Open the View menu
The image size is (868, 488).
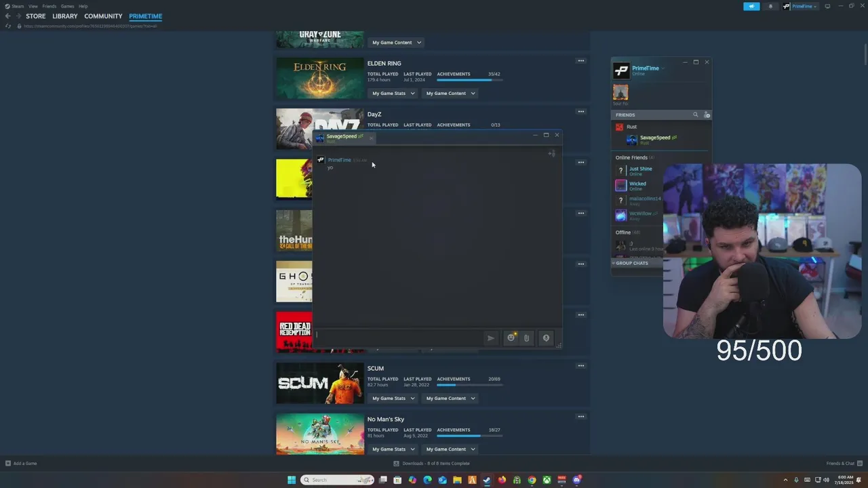point(33,6)
